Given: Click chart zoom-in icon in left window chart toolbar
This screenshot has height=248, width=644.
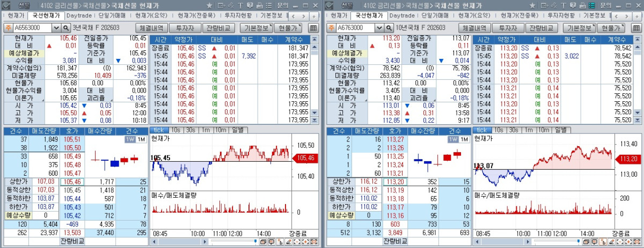Looking at the screenshot, I should 305,242.
